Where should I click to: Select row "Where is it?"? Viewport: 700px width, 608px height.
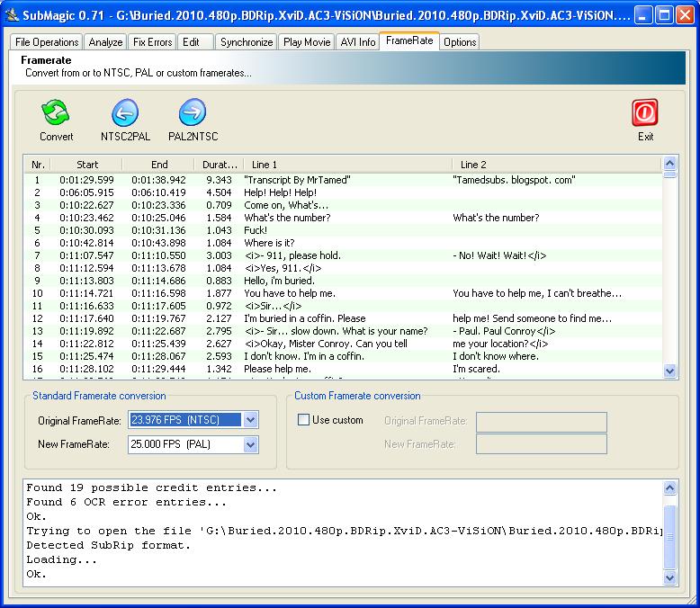(x=343, y=243)
